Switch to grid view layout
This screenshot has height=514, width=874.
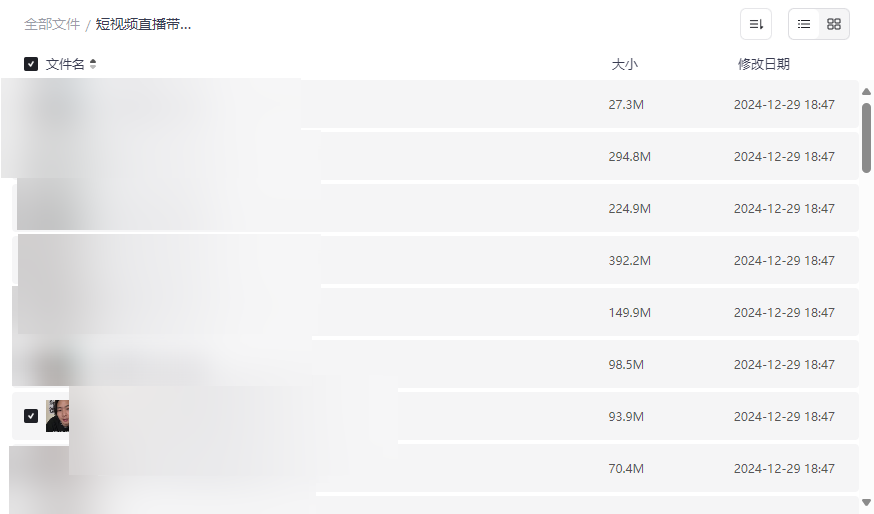pyautogui.click(x=834, y=24)
